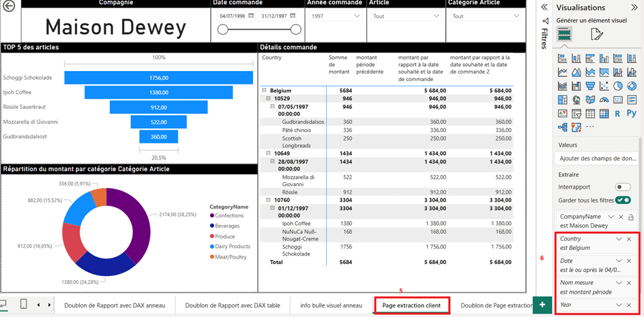Viewport: 644px width, 317px height.
Task: Open calendar for start date 04/07/1996
Action: click(251, 16)
